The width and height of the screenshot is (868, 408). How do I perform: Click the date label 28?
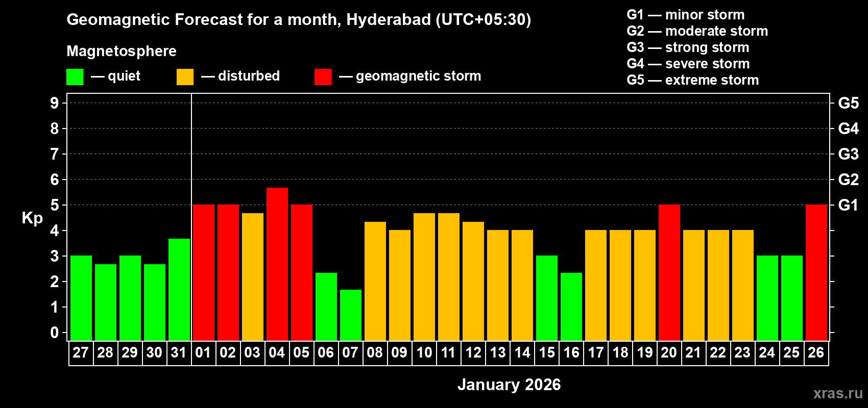pyautogui.click(x=105, y=352)
